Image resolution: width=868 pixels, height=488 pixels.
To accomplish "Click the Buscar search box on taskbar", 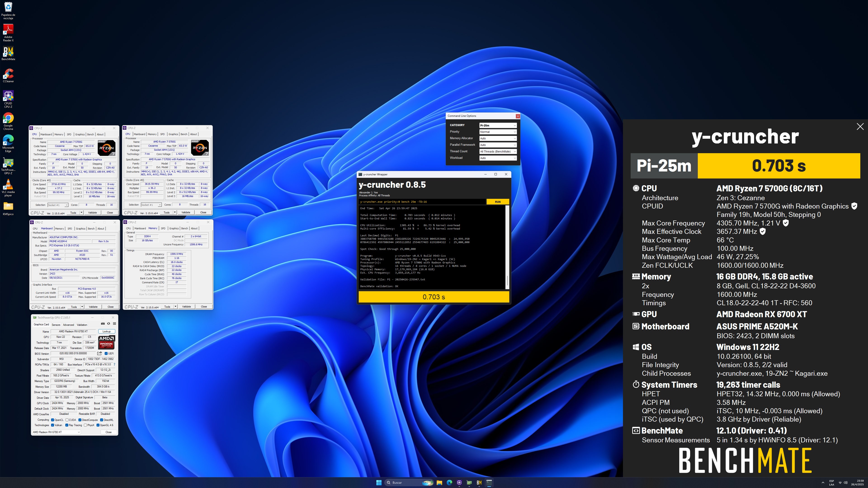I will tap(409, 483).
